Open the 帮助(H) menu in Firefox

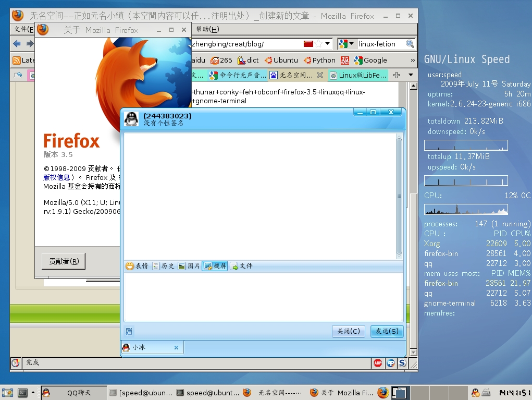coord(207,29)
